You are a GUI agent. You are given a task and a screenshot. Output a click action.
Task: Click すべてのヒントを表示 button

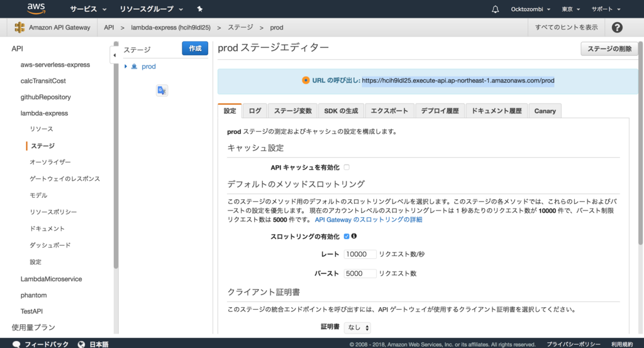pyautogui.click(x=566, y=28)
